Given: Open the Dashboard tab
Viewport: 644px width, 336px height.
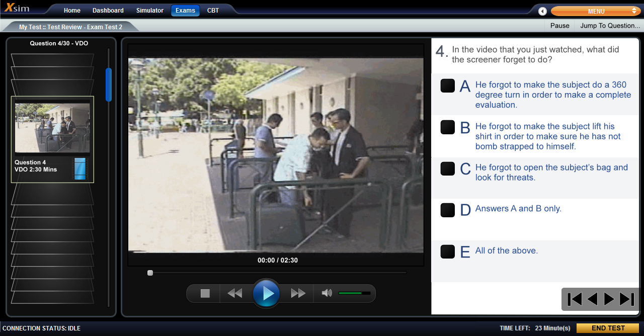Looking at the screenshot, I should click(x=108, y=11).
